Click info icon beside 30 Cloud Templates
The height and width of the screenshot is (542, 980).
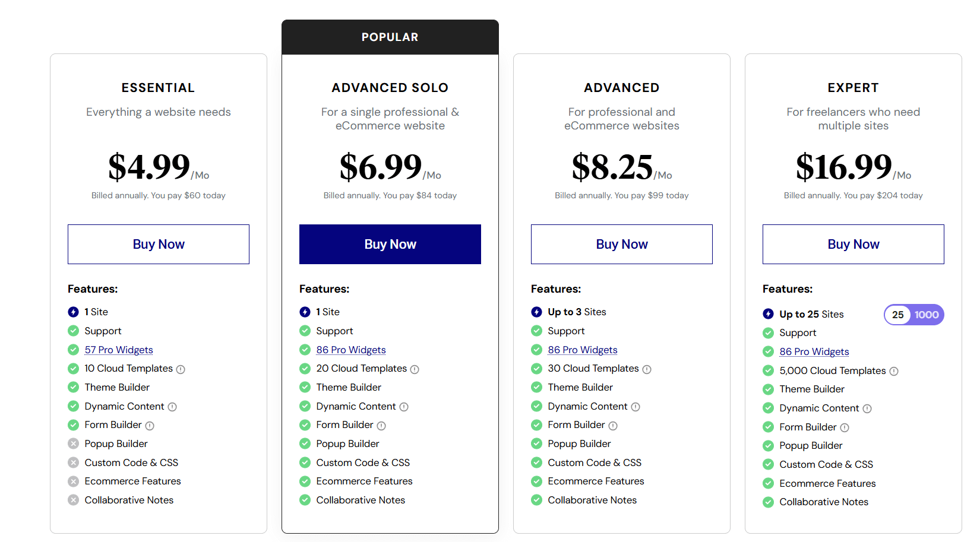tap(647, 369)
